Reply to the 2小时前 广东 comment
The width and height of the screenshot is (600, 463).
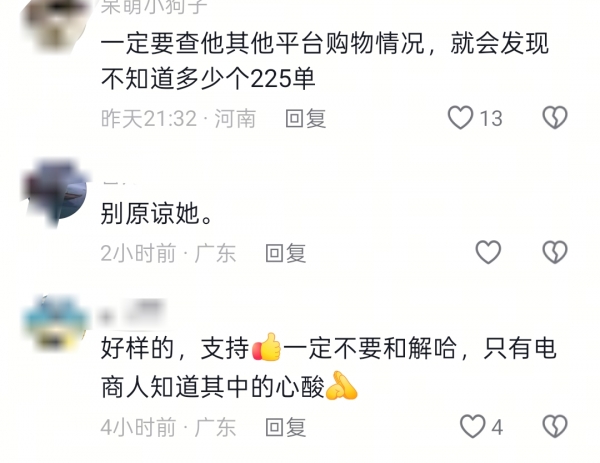[x=285, y=253]
